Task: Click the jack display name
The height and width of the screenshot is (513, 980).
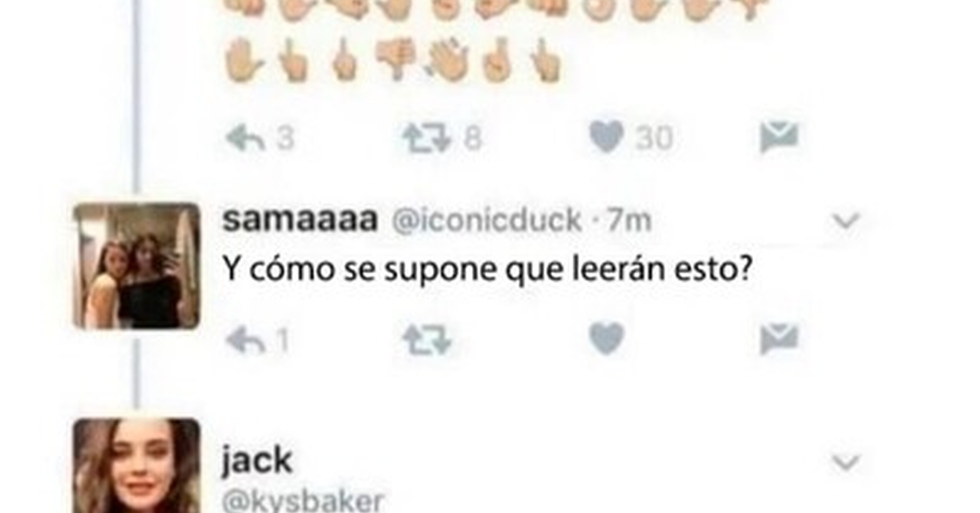Action: [256, 461]
